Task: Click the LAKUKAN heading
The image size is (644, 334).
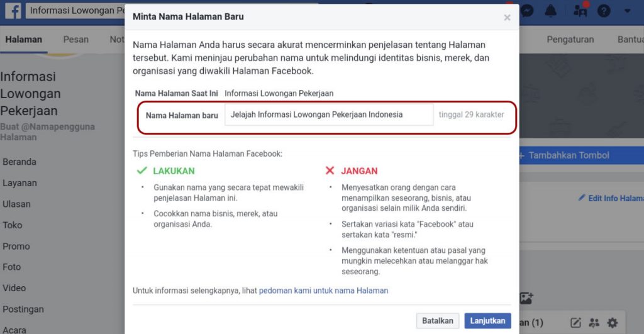Action: [174, 171]
